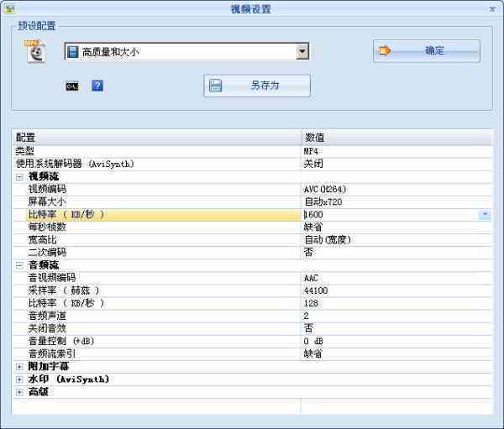Open the 高质量和大小 preset dropdown
Image resolution: width=504 pixels, height=429 pixels.
(x=302, y=51)
